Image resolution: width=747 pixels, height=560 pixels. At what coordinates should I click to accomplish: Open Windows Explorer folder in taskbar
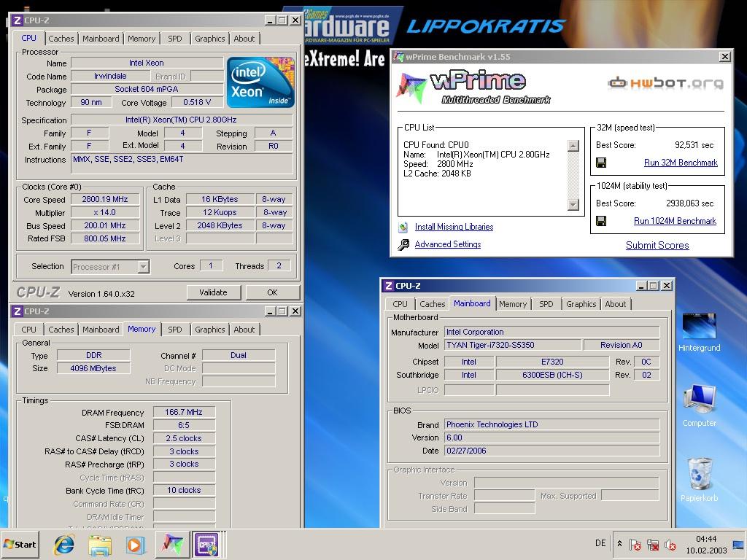pyautogui.click(x=100, y=544)
